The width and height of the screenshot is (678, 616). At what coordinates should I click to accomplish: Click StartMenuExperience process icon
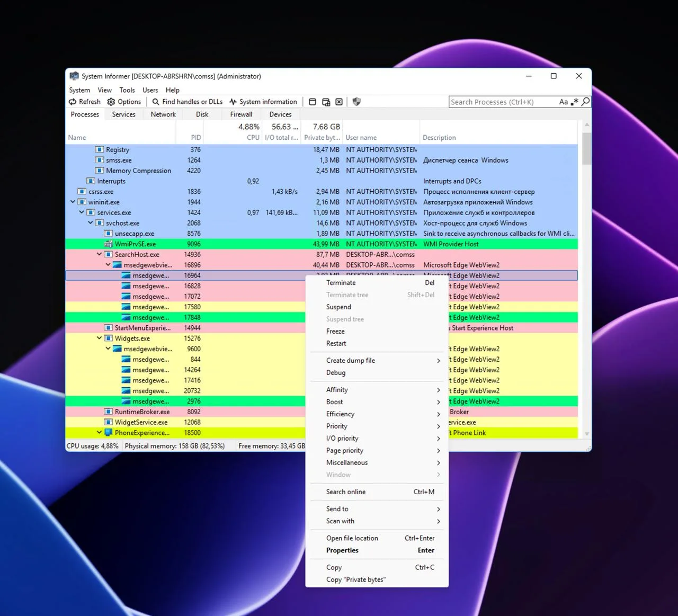pyautogui.click(x=109, y=328)
